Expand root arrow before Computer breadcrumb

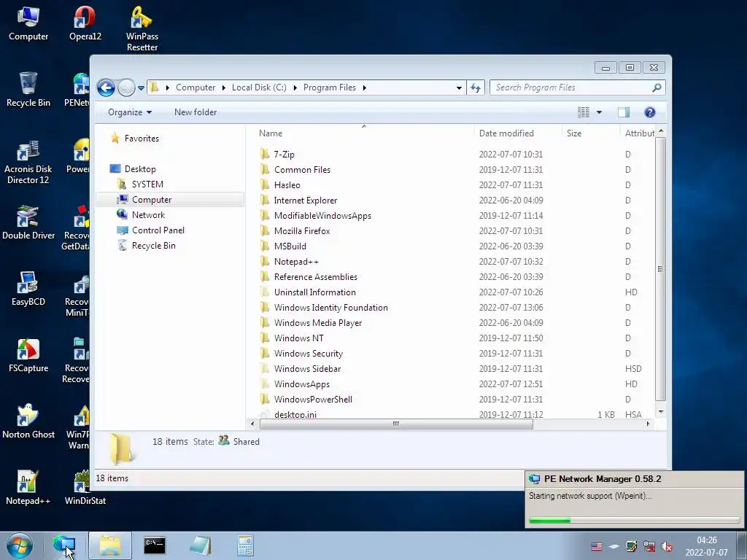(167, 87)
